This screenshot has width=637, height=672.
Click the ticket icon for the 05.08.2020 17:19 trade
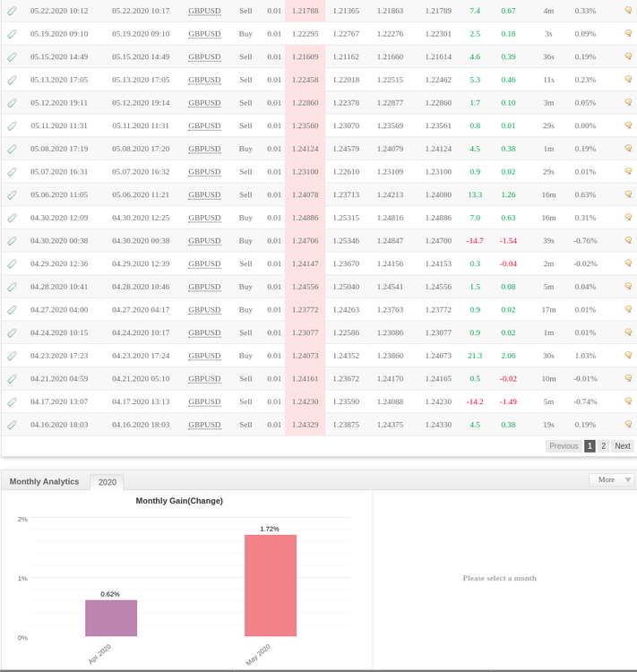[12, 149]
